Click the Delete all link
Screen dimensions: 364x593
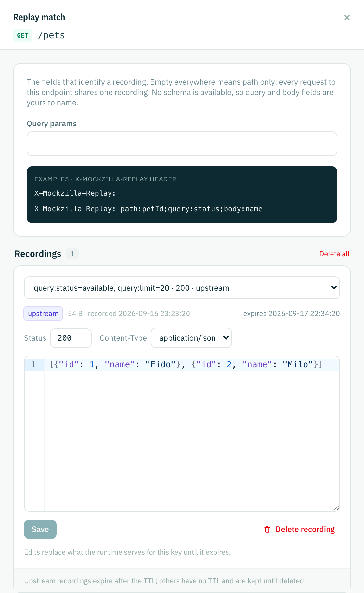[x=334, y=254]
